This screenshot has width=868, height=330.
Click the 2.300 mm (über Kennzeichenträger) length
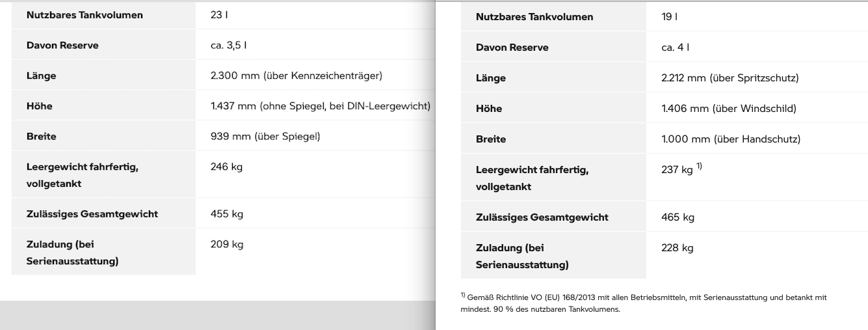[296, 76]
